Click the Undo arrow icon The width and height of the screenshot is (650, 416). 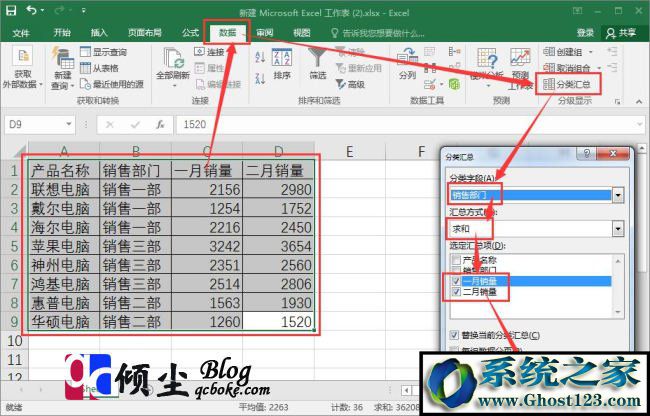(x=32, y=10)
